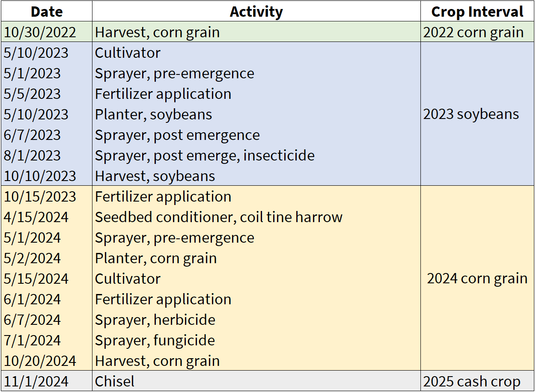Select the Planter, corn grain activity
The height and width of the screenshot is (392, 536).
[156, 258]
